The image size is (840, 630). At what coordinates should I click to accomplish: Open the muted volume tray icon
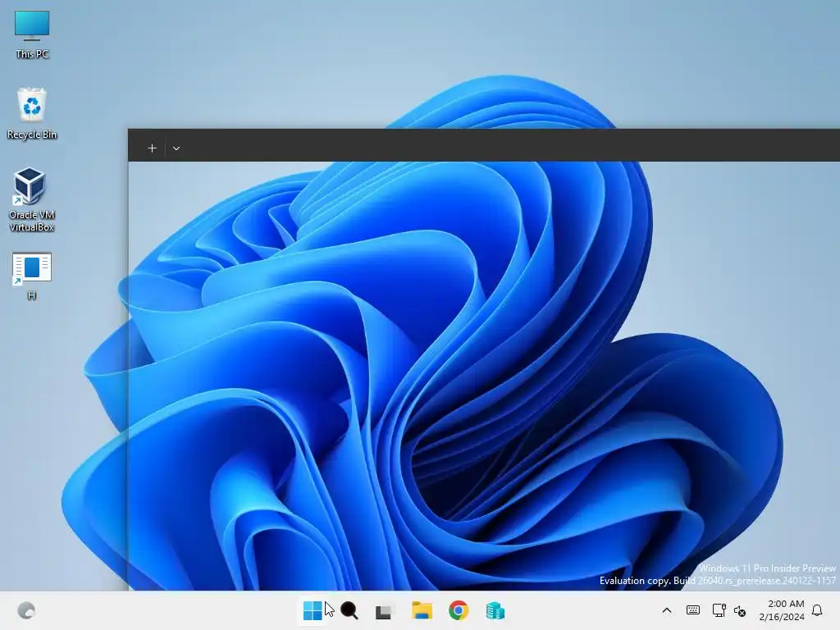pyautogui.click(x=740, y=610)
